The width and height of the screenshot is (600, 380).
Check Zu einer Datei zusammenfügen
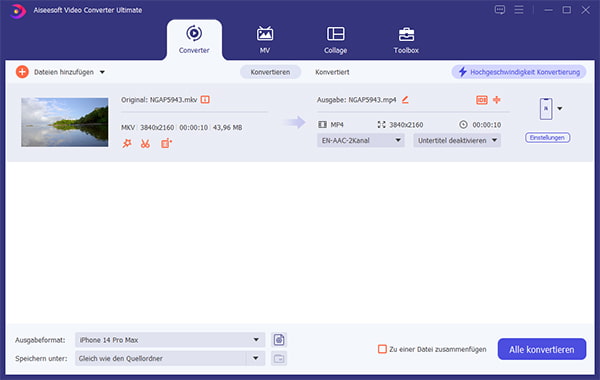382,349
